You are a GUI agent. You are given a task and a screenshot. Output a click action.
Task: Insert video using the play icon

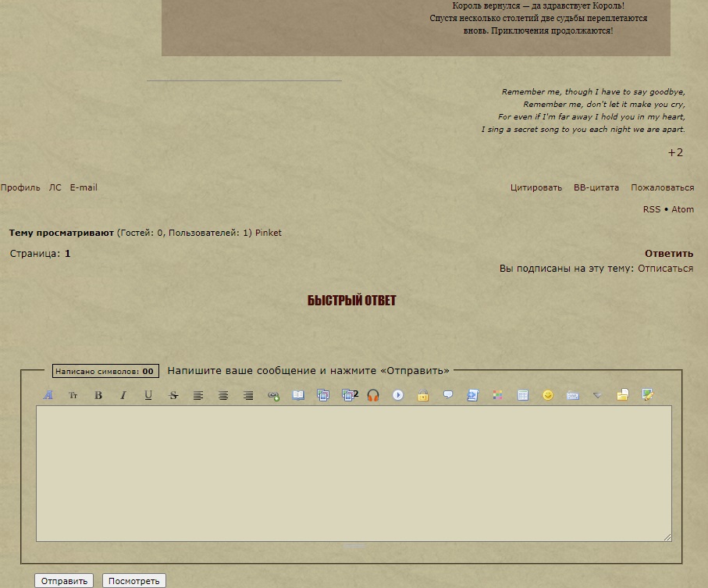pos(398,395)
